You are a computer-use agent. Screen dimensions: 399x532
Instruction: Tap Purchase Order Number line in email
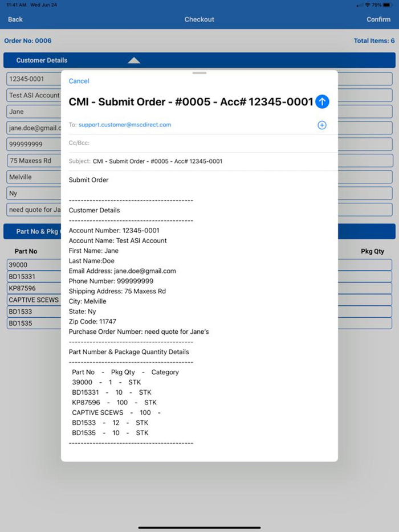click(139, 332)
